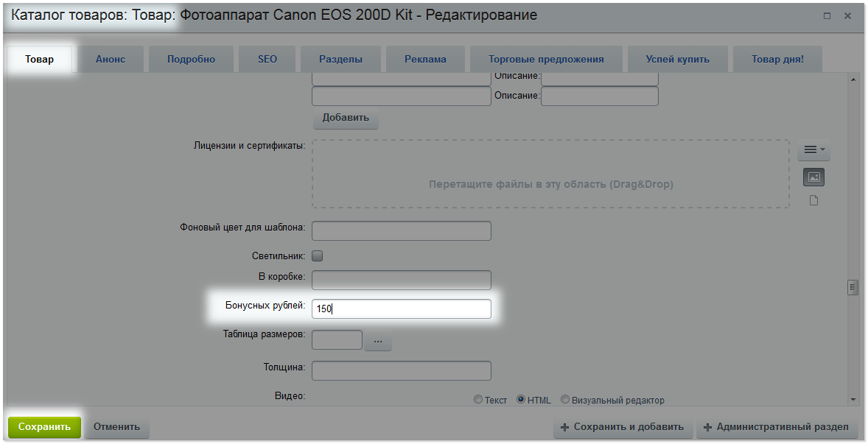This screenshot has width=868, height=444.
Task: Toggle the Светильник checkbox
Action: [317, 256]
